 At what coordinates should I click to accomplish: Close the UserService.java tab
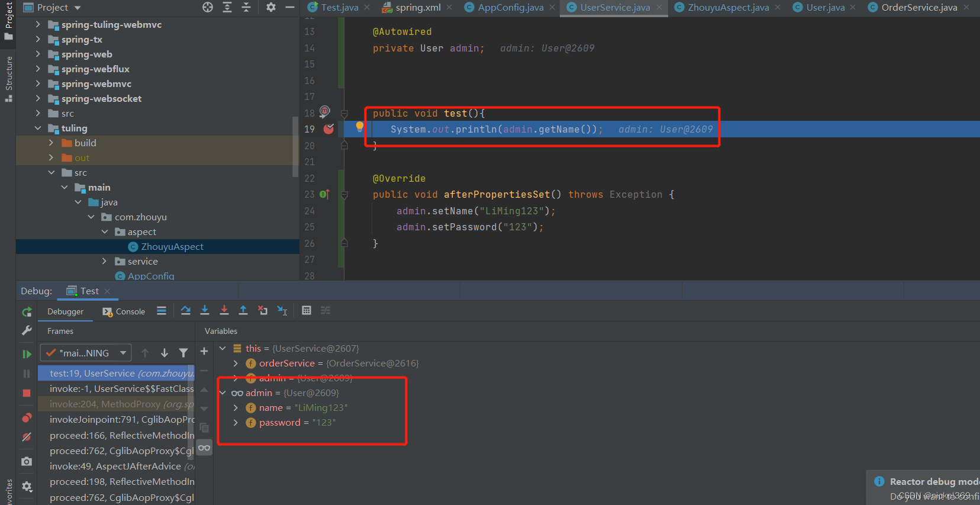[x=659, y=7]
